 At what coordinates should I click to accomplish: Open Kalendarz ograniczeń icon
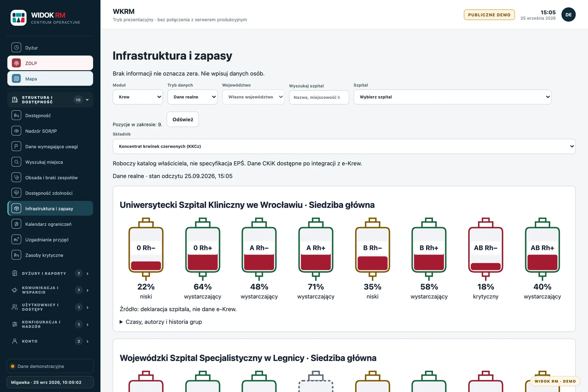(16, 224)
